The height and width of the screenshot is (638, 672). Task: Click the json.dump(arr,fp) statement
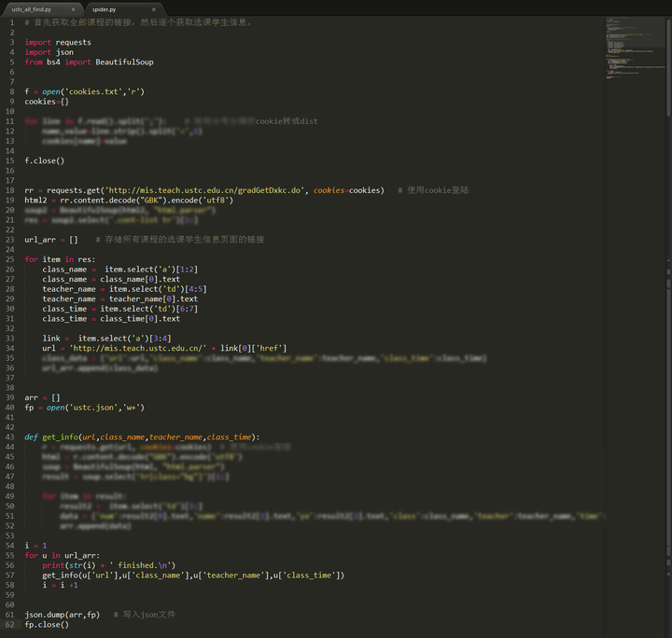[x=63, y=615]
